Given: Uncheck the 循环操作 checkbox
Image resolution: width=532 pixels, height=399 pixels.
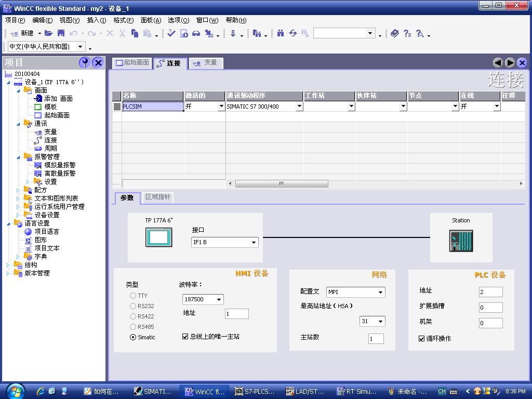Looking at the screenshot, I should pos(422,338).
